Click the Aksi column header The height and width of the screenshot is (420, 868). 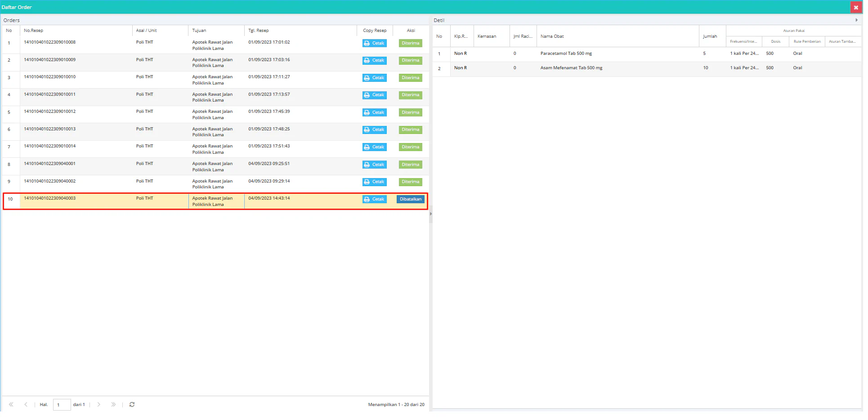(x=411, y=31)
